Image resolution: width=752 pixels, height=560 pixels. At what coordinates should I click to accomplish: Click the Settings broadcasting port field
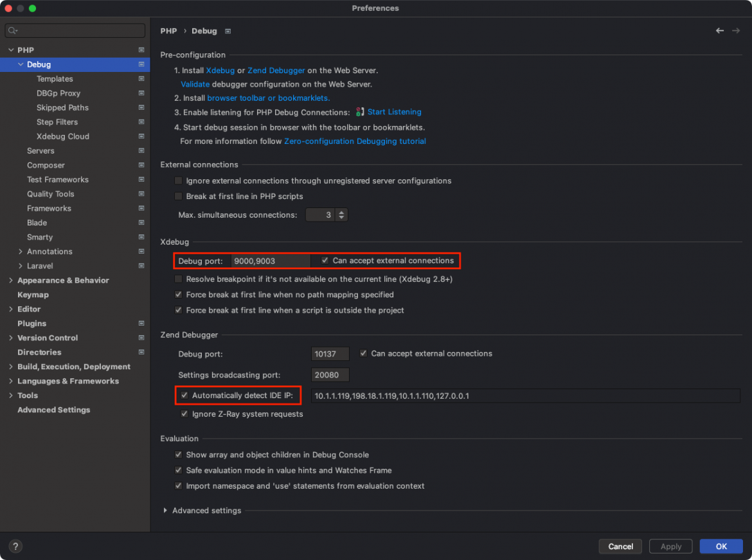tap(330, 374)
